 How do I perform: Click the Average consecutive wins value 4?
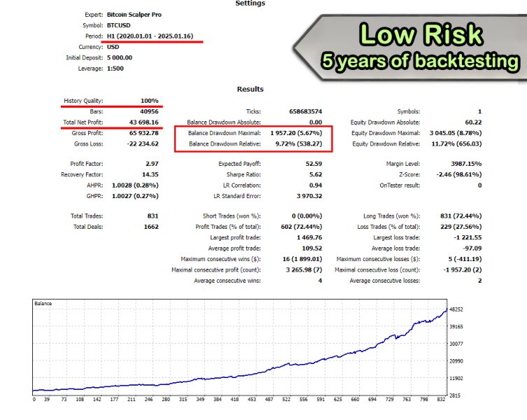(320, 281)
